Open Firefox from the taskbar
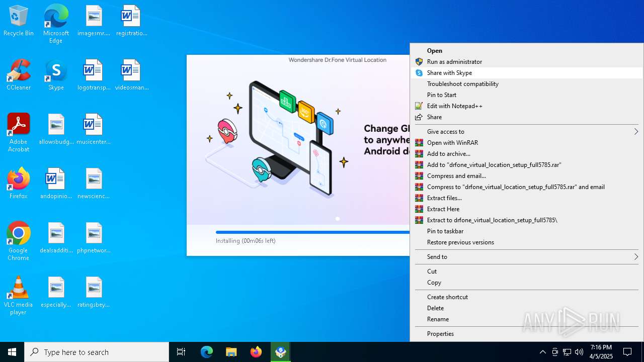The width and height of the screenshot is (644, 362). (x=256, y=352)
